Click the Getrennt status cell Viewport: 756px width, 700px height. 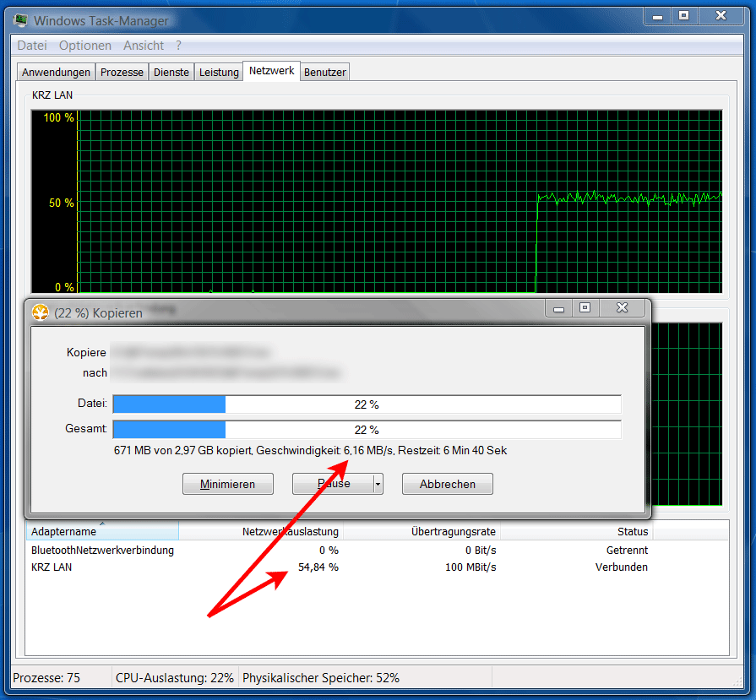coord(627,550)
